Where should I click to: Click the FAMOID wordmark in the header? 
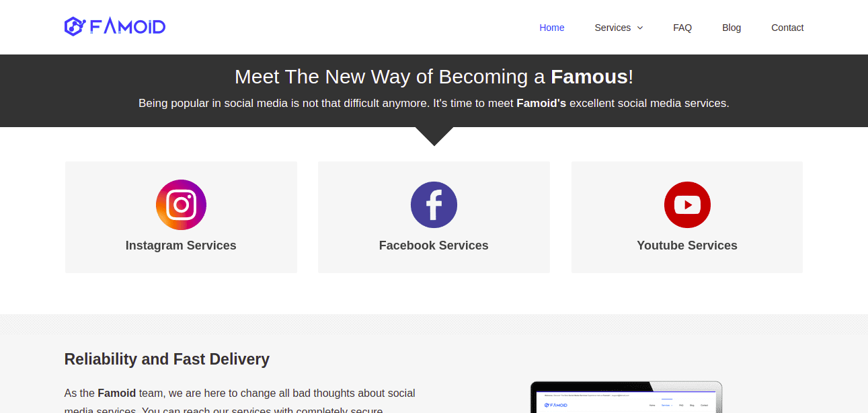[x=128, y=27]
